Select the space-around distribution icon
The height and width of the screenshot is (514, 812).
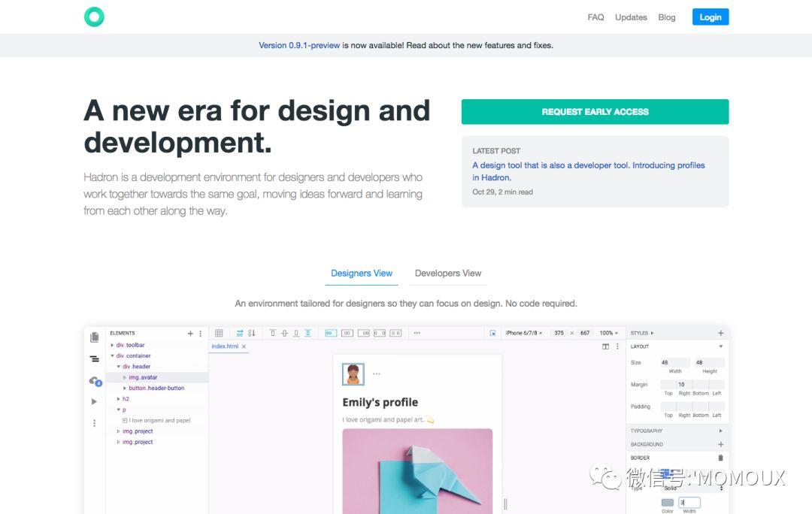pos(395,333)
